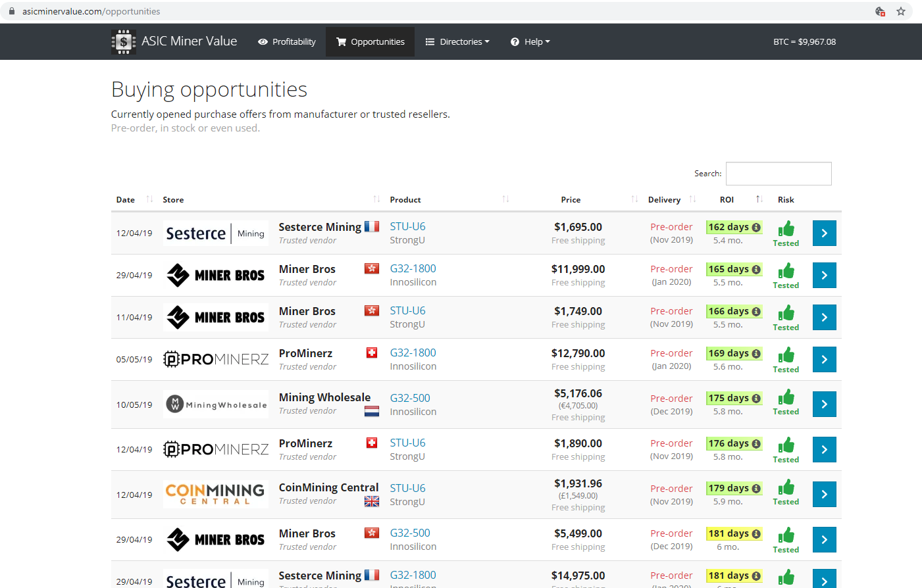Focus the Search input field
Viewport: 922px width, 588px height.
coord(779,174)
